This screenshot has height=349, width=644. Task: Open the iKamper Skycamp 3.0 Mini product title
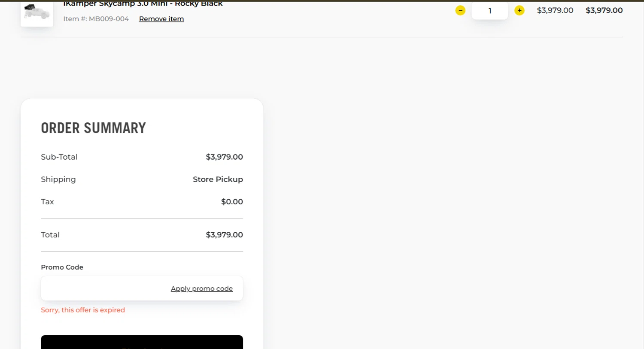(143, 4)
